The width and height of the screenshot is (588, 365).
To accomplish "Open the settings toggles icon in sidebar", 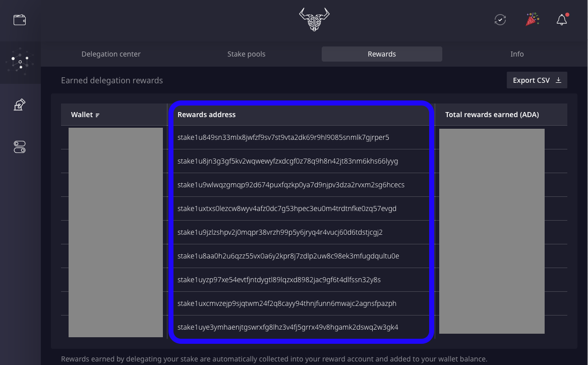I will [20, 147].
